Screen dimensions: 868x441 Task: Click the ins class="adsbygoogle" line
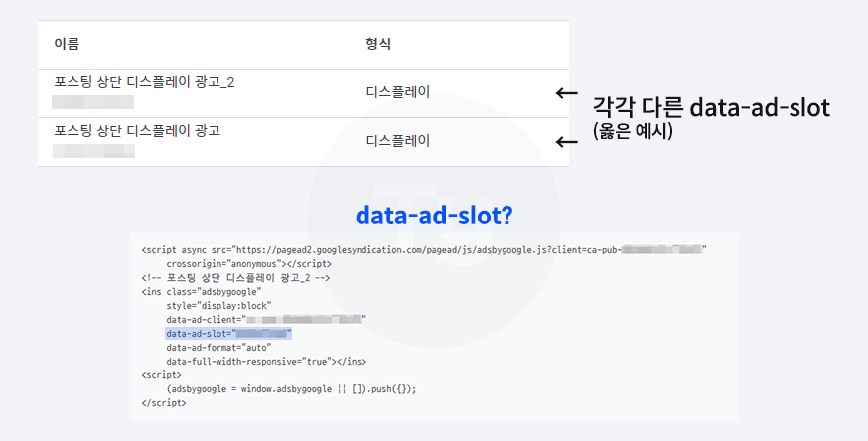(x=201, y=292)
